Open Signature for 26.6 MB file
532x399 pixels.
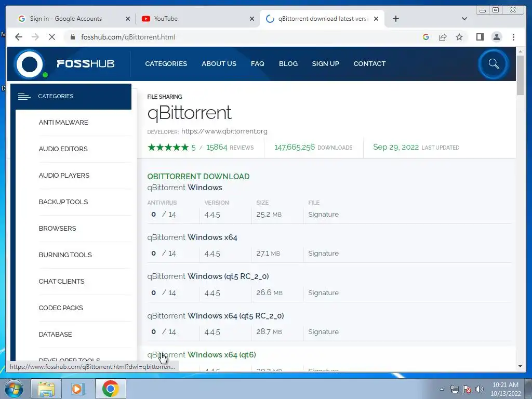pyautogui.click(x=323, y=293)
